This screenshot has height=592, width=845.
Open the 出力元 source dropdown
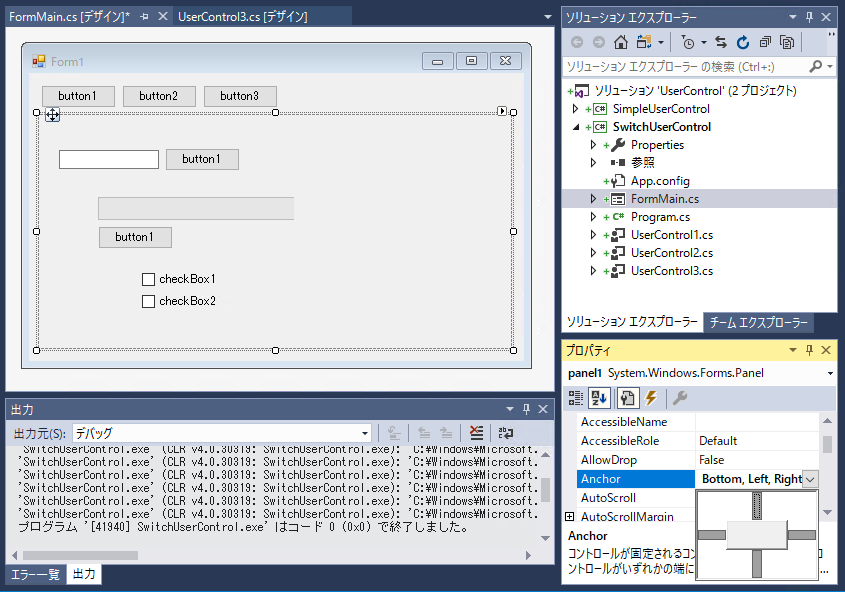click(365, 433)
